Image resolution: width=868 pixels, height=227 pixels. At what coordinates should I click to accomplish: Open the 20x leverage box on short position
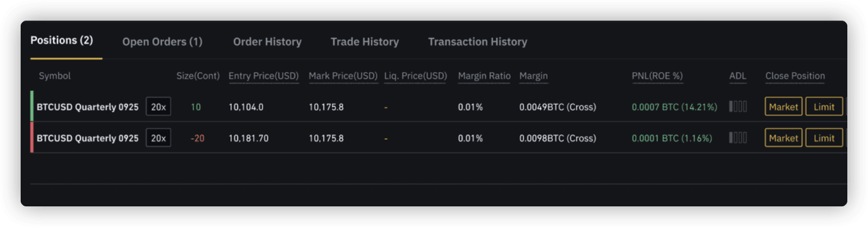click(158, 138)
